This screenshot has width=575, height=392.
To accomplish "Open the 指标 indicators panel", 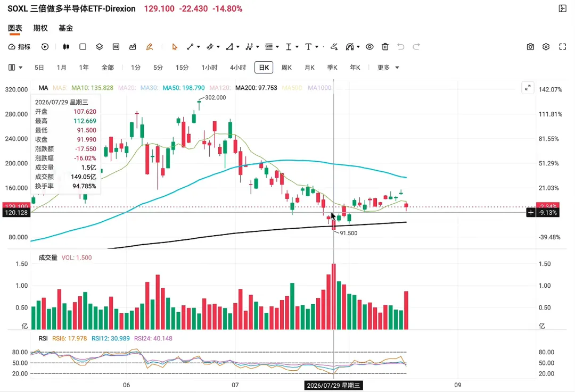I will tap(20, 46).
